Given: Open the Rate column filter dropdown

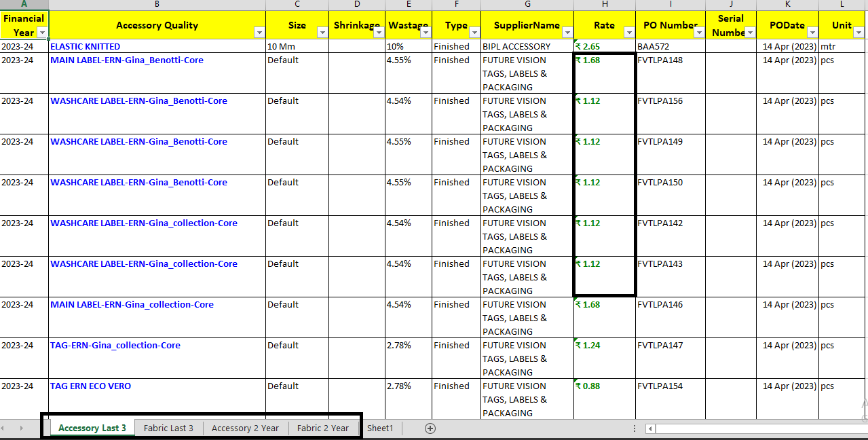Looking at the screenshot, I should pos(629,33).
